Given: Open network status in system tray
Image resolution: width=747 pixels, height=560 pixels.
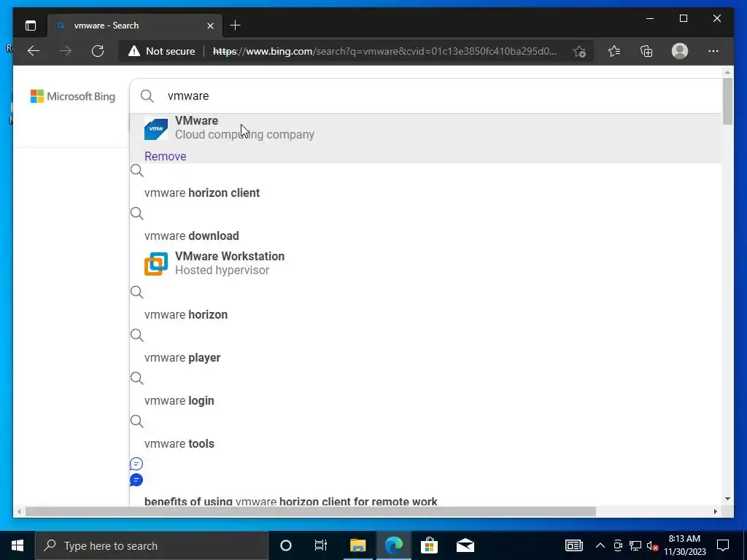Looking at the screenshot, I should pos(635,545).
